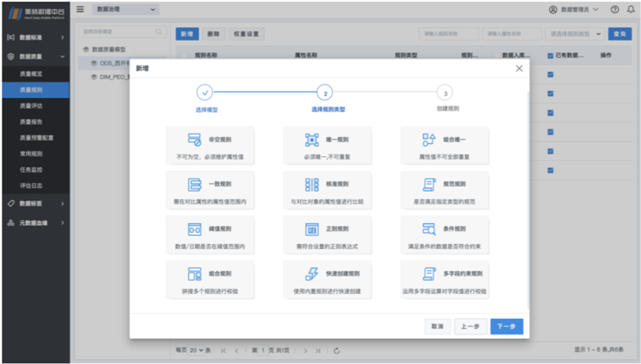
Task: Choose the 正则规则 regex rule icon
Action: tap(311, 229)
